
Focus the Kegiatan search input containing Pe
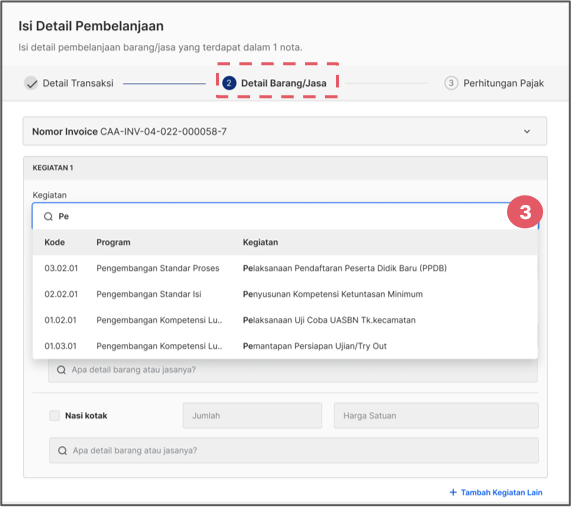click(x=285, y=216)
